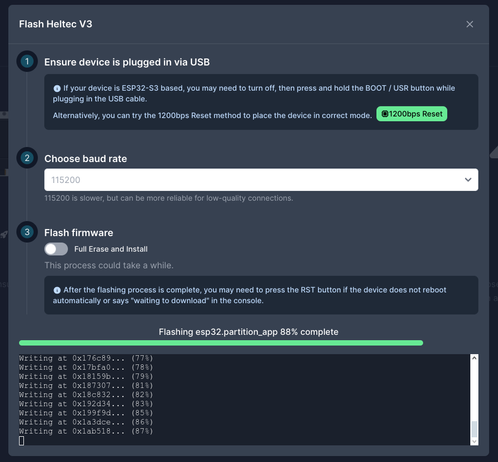
Task: Click the 'Flashing esp32.partition_app 88% complete' status
Action: click(x=248, y=332)
